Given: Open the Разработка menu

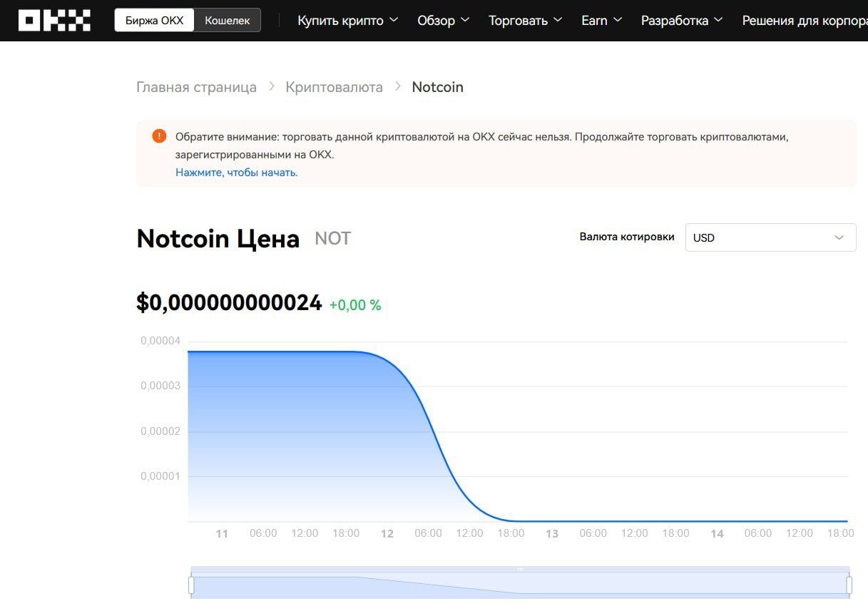Looking at the screenshot, I should coord(681,21).
